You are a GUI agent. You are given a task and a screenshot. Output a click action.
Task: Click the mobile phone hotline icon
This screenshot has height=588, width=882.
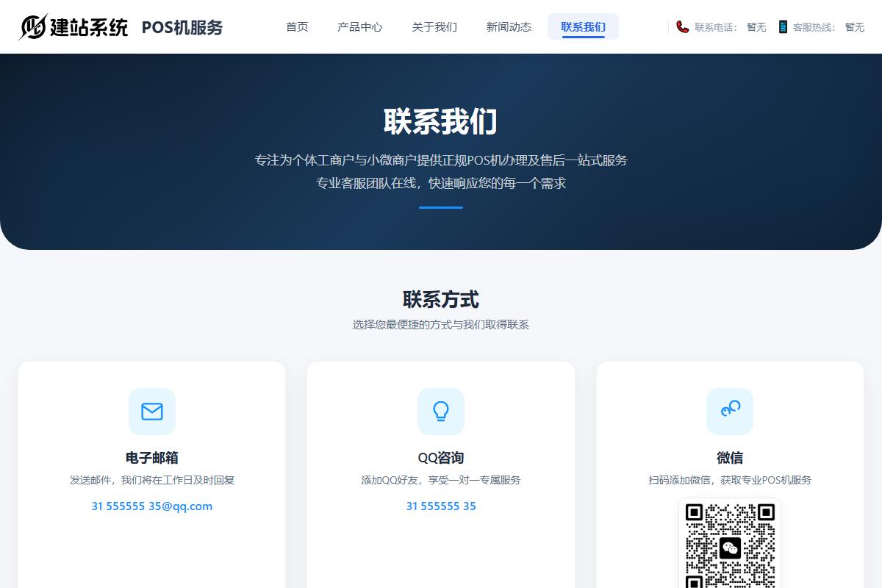(783, 27)
